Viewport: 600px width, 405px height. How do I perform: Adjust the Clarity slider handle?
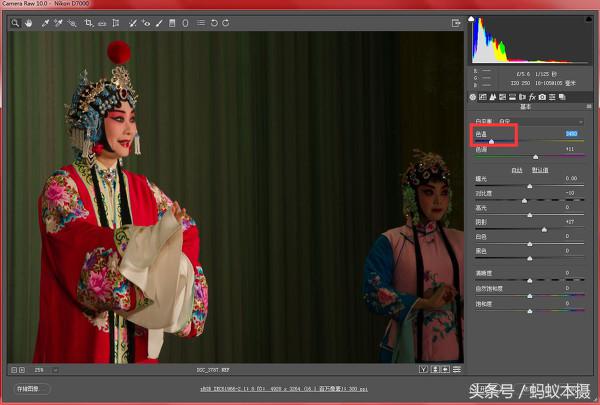point(530,281)
